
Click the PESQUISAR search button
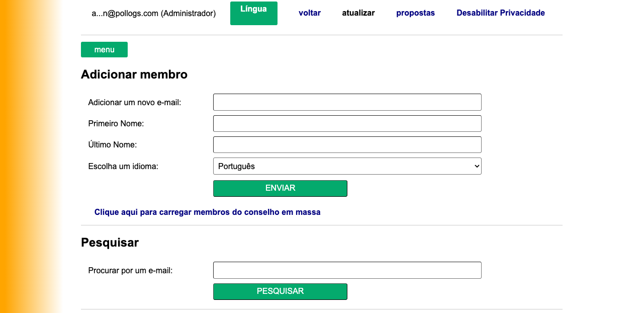point(280,291)
